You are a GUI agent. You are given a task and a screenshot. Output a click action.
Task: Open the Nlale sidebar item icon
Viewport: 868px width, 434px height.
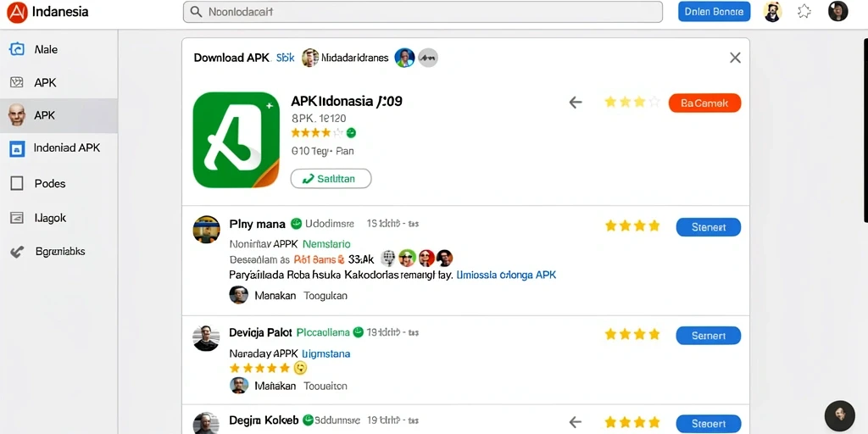click(x=17, y=49)
